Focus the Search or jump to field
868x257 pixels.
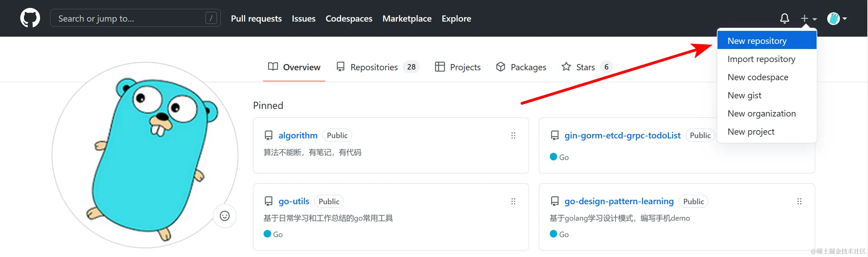[x=135, y=18]
